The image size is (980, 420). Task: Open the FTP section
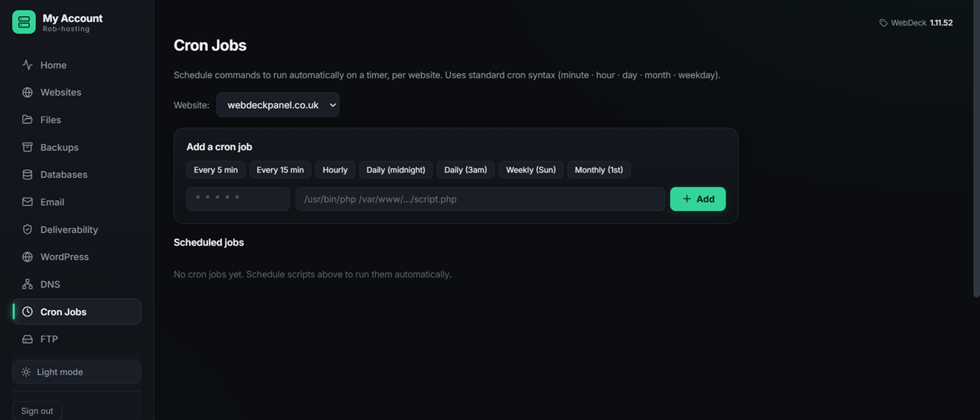click(77, 339)
